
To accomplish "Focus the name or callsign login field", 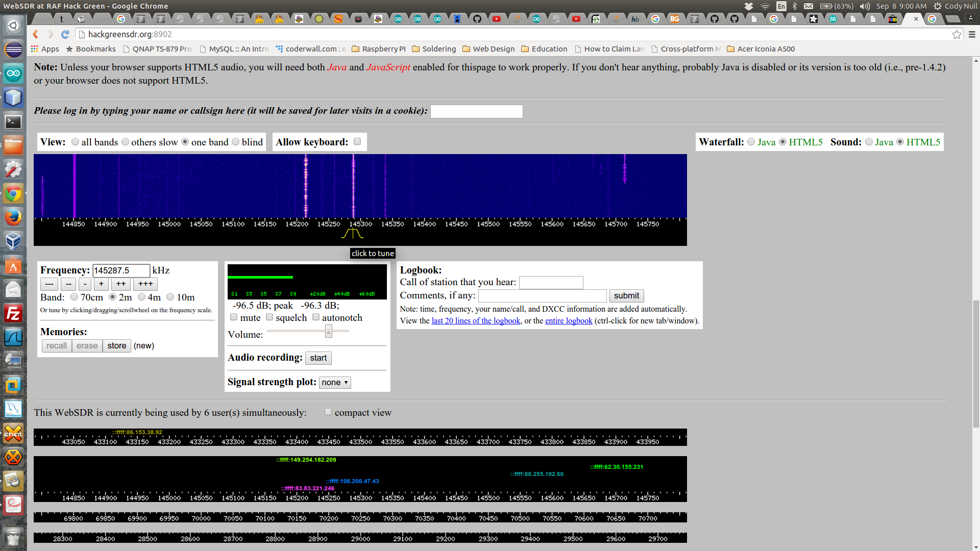I will pyautogui.click(x=476, y=111).
